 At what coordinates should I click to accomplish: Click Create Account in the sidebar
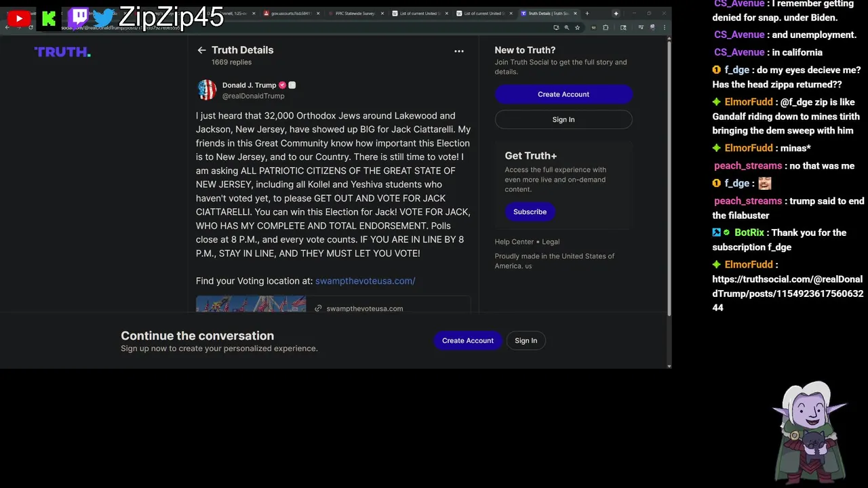tap(564, 94)
